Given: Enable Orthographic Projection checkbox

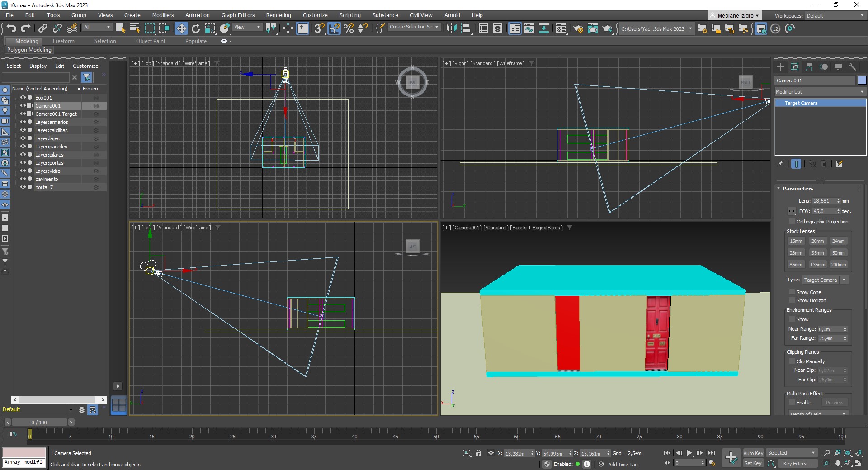Looking at the screenshot, I should pos(792,222).
